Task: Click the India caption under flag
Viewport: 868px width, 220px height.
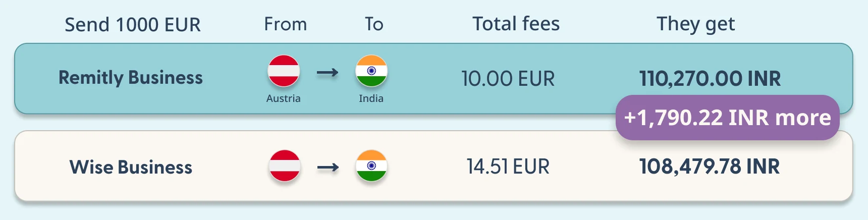Action: [x=371, y=98]
